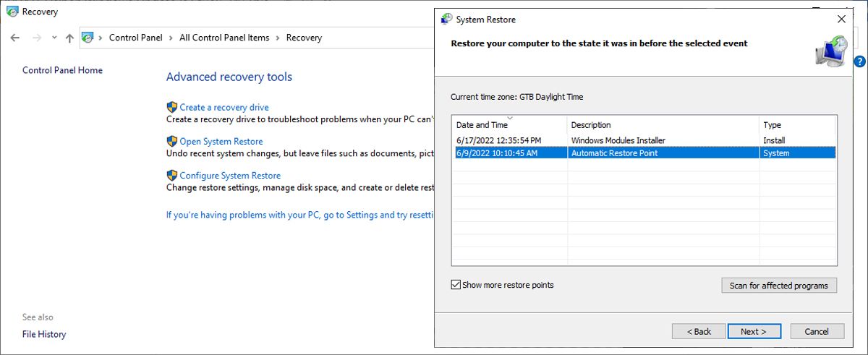Open the recent locations dropdown chevron
The width and height of the screenshot is (868, 355).
pyautogui.click(x=54, y=38)
